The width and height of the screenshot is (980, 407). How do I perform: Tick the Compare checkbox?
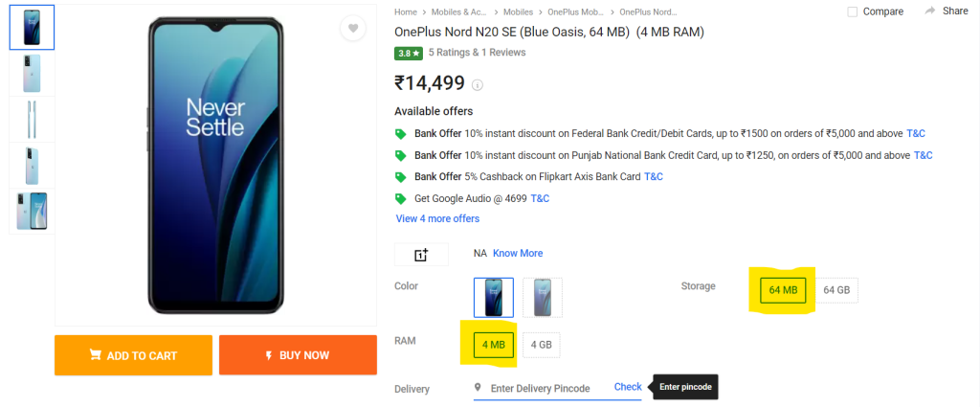pyautogui.click(x=853, y=11)
